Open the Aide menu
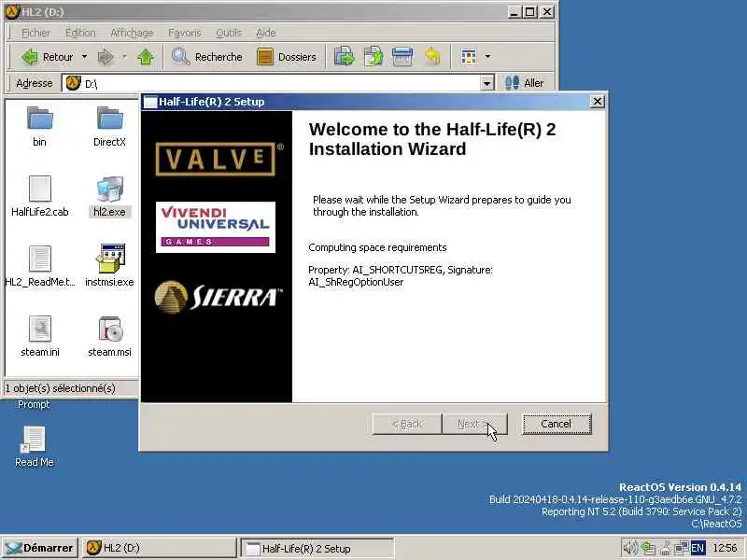This screenshot has width=747, height=560. coord(266,33)
